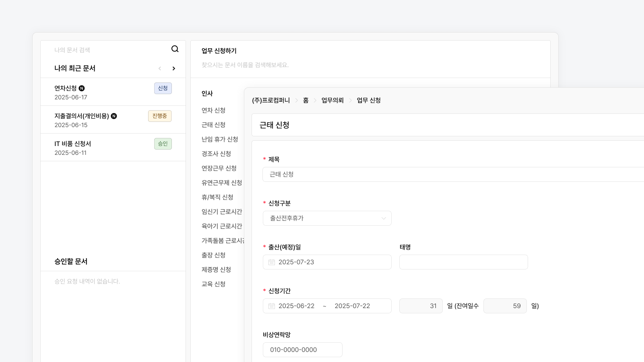Focus the empty 태명 input field
The width and height of the screenshot is (644, 362).
[464, 262]
